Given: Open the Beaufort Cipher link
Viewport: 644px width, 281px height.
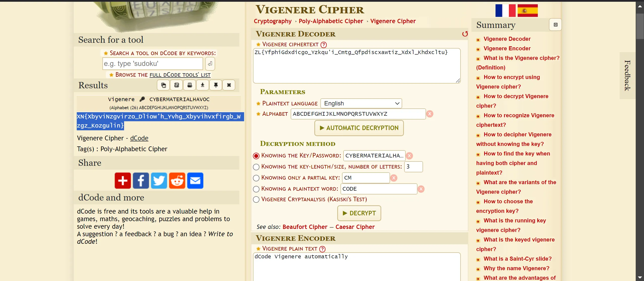Looking at the screenshot, I should tap(305, 227).
